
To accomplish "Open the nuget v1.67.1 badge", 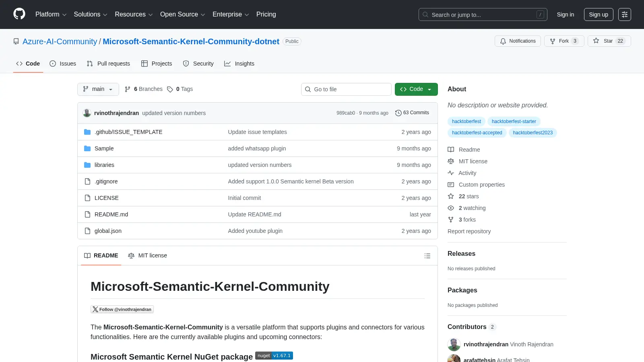I will pos(274,356).
